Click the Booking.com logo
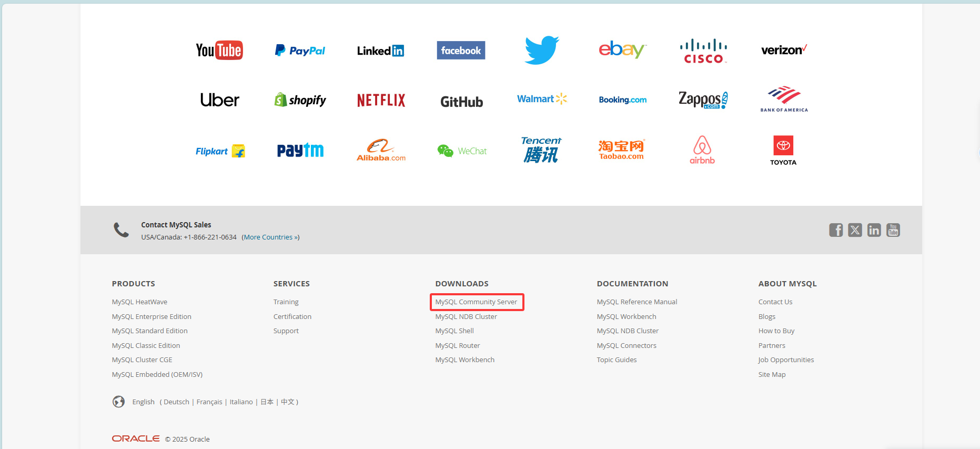Viewport: 980px width, 449px height. pos(623,99)
